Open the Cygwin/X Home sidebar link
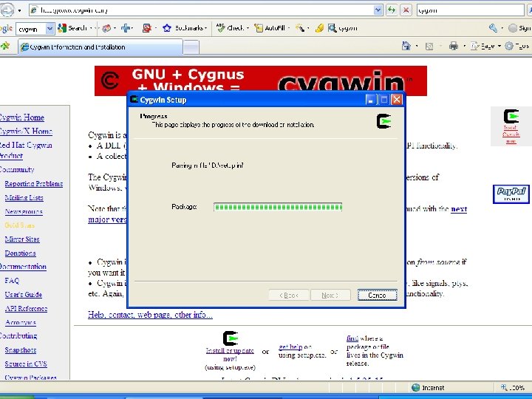 click(26, 132)
